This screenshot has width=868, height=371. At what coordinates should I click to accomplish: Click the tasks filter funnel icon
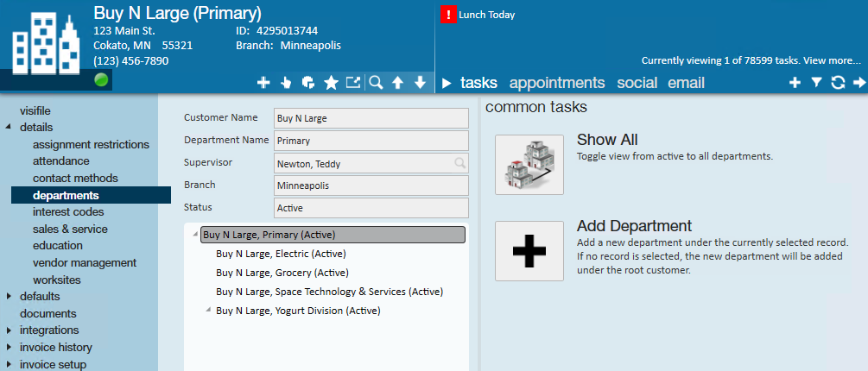(816, 83)
